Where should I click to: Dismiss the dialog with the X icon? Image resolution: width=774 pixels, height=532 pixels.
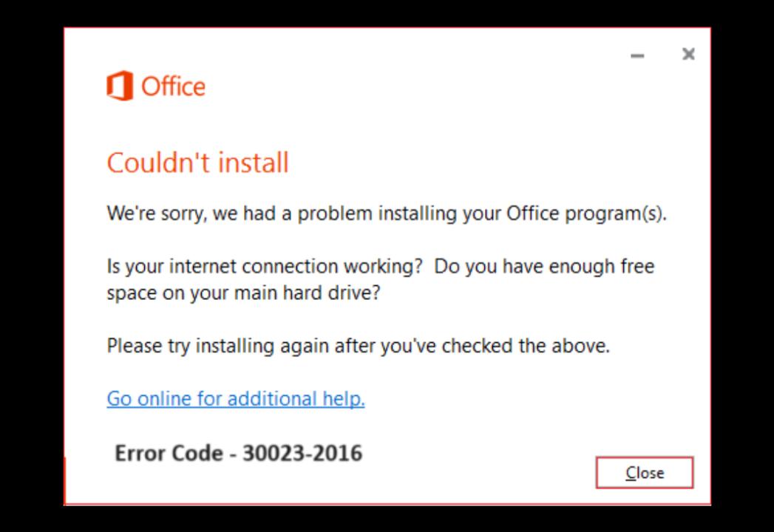(x=688, y=54)
